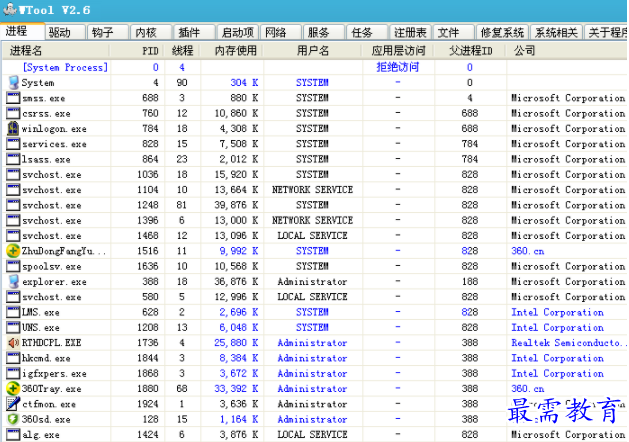Switch to the 网络 tab
Screen dimensions: 629x442
[x=281, y=32]
